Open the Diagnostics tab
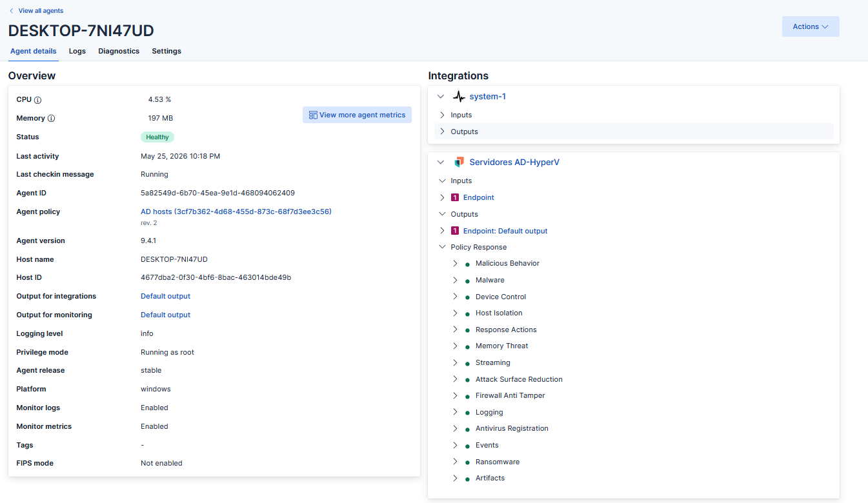This screenshot has height=503, width=868. 119,51
